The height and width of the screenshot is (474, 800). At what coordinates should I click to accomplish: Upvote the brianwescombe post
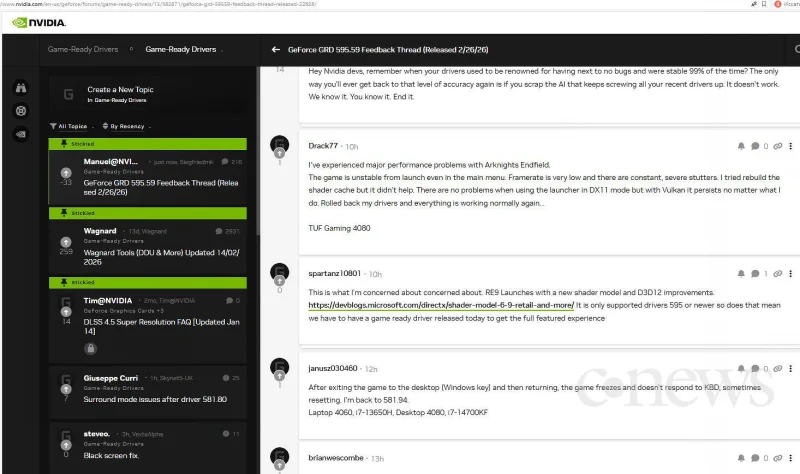[280, 465]
